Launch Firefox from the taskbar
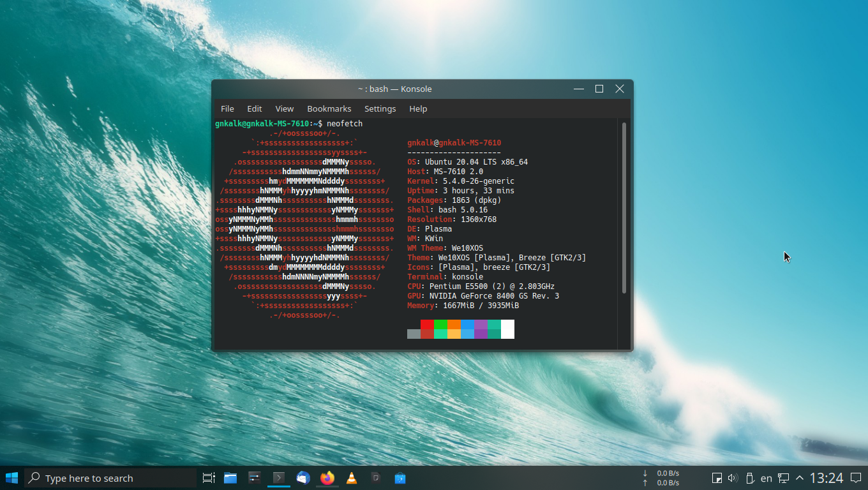868x490 pixels. (x=327, y=478)
